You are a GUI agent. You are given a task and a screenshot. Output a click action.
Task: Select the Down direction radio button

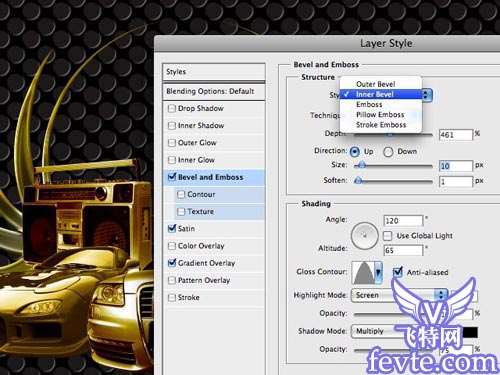(x=388, y=152)
